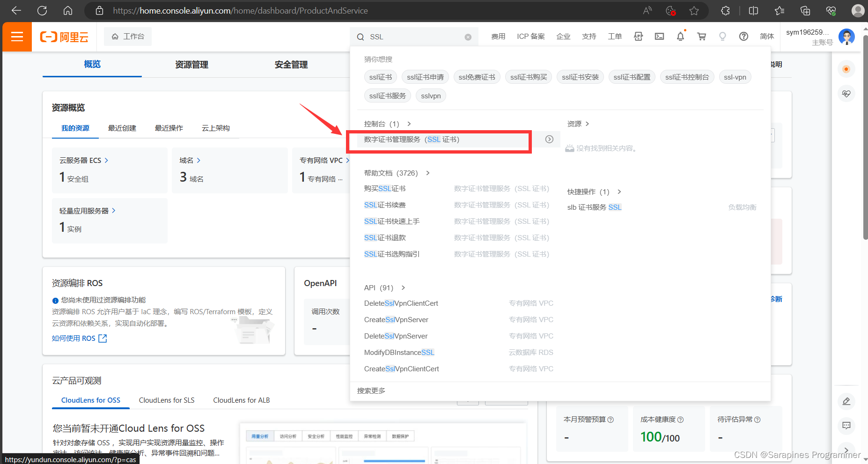Screen dimensions: 868x464
Task: Open SSL证书退款 help doc
Action: (385, 238)
